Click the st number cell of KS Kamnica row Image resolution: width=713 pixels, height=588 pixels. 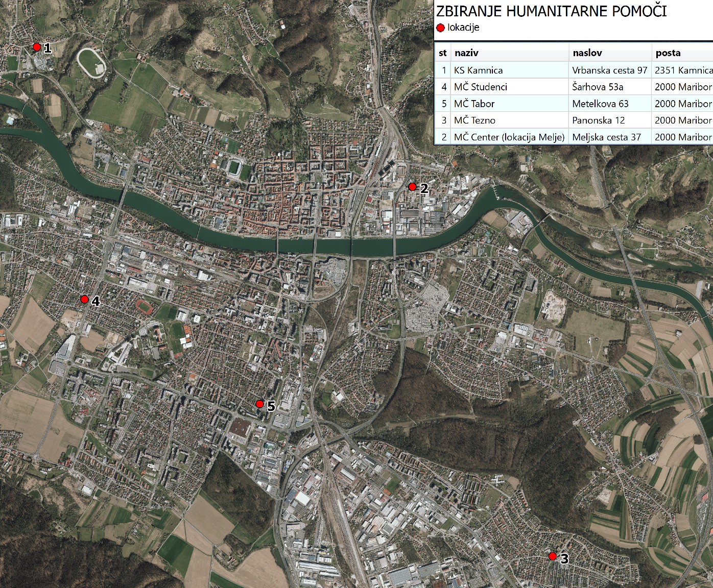pyautogui.click(x=443, y=70)
